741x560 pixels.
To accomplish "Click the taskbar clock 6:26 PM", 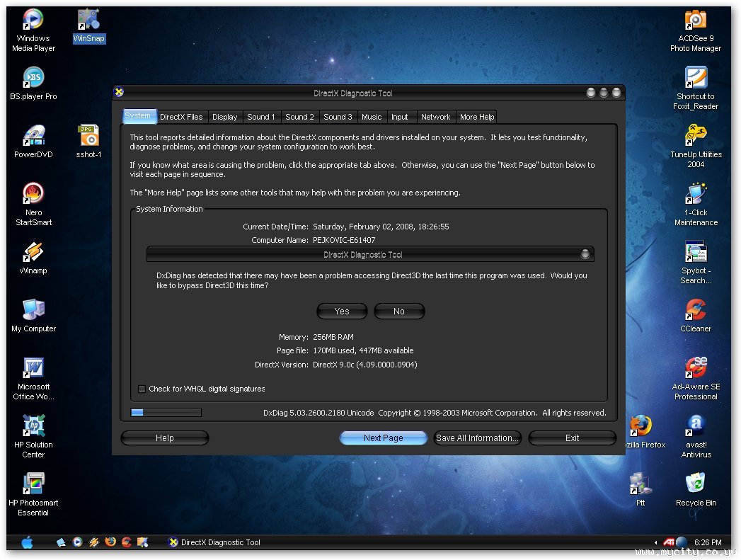I will pos(708,542).
